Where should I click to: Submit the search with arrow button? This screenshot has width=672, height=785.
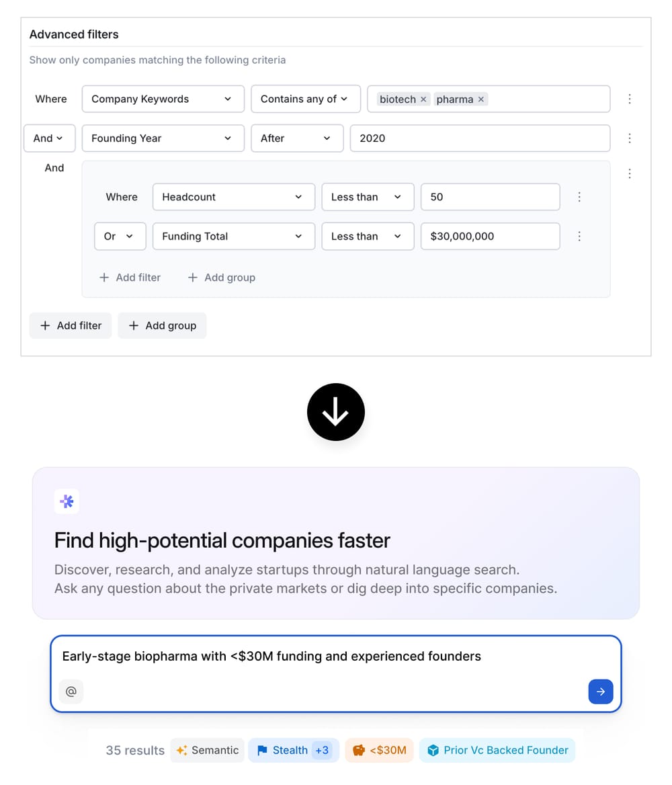[600, 692]
